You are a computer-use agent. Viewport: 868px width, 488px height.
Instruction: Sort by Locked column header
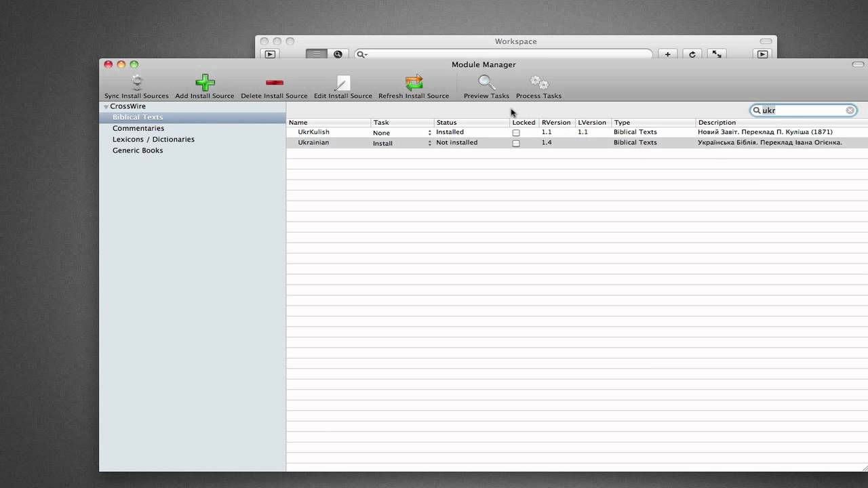[x=524, y=123]
